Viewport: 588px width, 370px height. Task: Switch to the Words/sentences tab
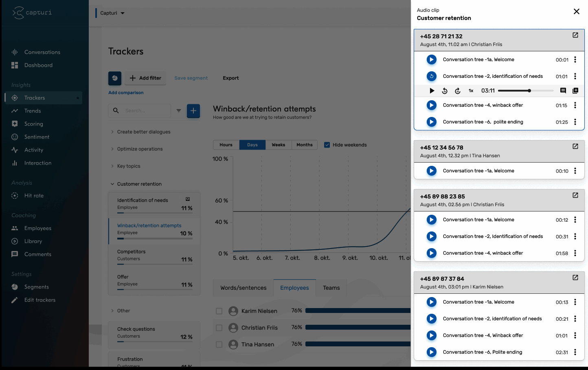(243, 288)
